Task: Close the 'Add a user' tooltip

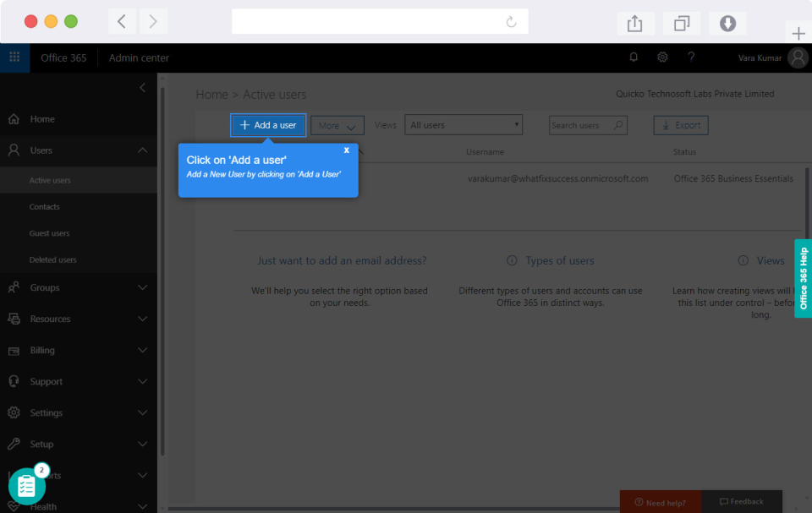Action: pyautogui.click(x=347, y=150)
